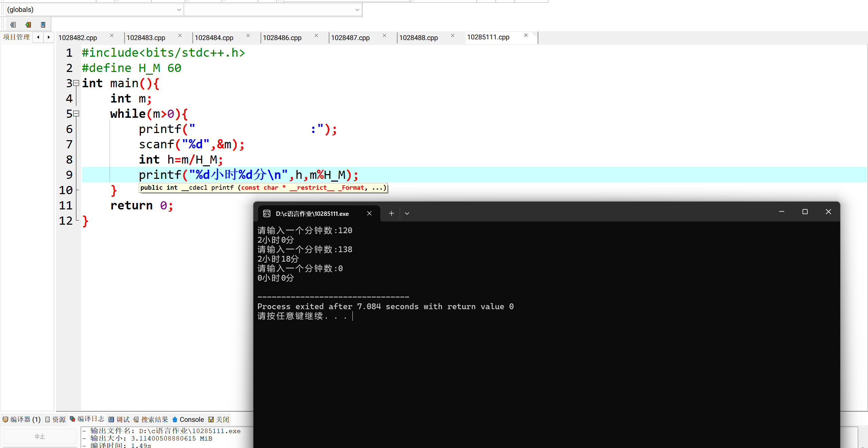Switch to the 1028487.cpp tab
The width and height of the screenshot is (868, 448).
pyautogui.click(x=350, y=38)
